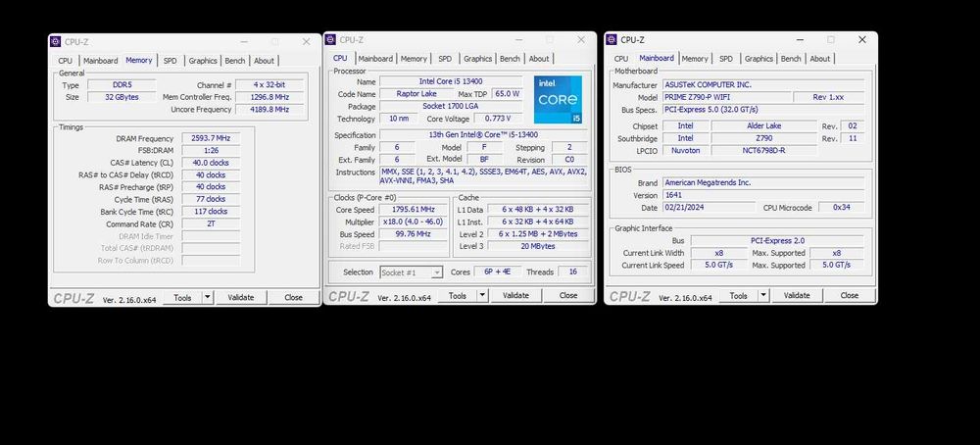The width and height of the screenshot is (980, 445).
Task: Click the DRAM Frequency value 2593.7 MHz
Action: pos(212,138)
